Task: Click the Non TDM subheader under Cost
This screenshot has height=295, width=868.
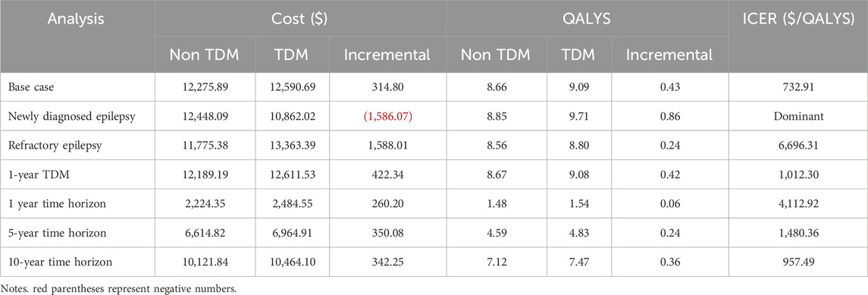Action: 205,55
